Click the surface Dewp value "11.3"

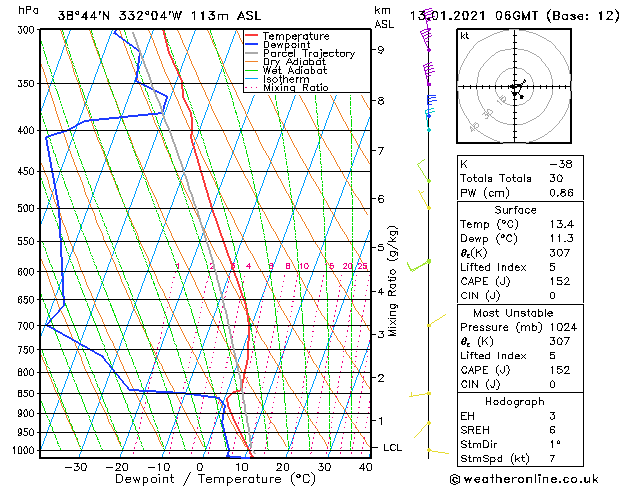click(562, 239)
